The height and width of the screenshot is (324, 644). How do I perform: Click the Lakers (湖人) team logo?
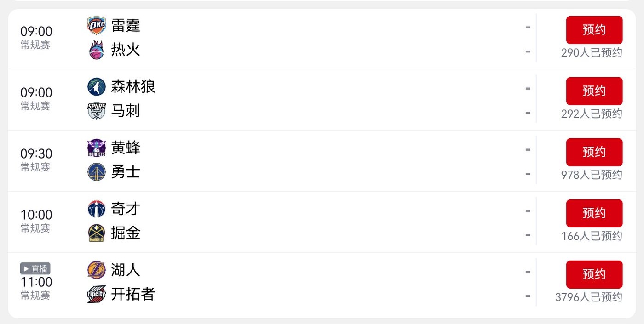pyautogui.click(x=97, y=270)
